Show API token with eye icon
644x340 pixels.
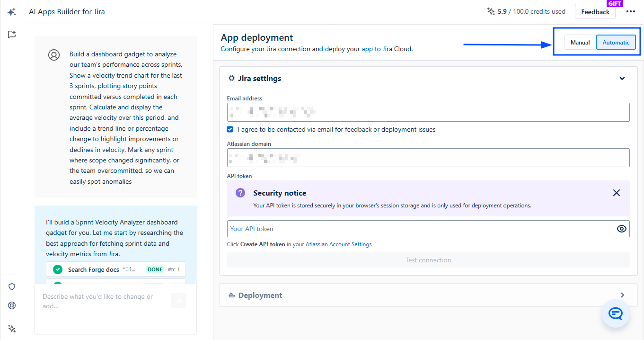point(621,229)
